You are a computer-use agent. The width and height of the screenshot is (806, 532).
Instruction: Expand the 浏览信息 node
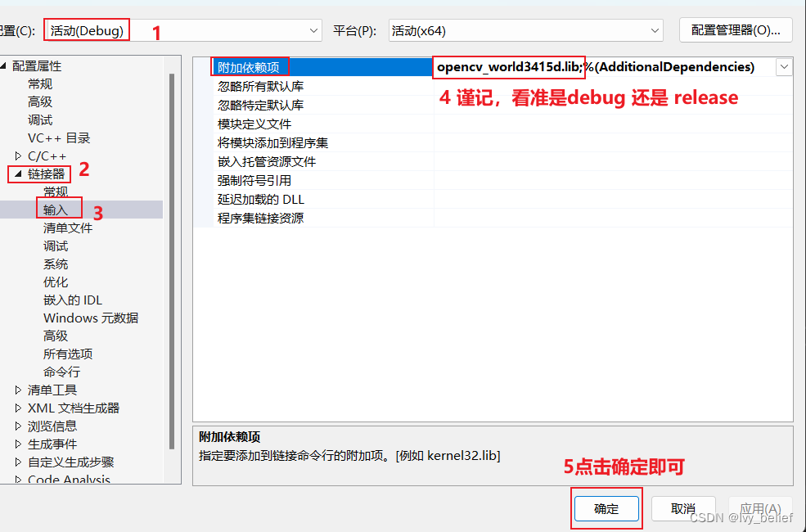[18, 426]
